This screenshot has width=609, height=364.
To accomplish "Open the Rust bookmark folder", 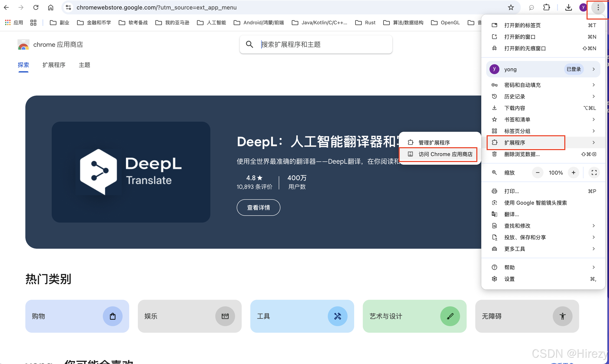I will 365,23.
